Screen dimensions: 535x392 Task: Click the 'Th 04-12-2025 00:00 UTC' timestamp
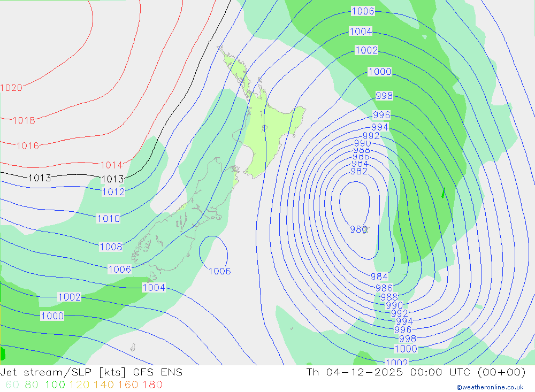coord(388,372)
